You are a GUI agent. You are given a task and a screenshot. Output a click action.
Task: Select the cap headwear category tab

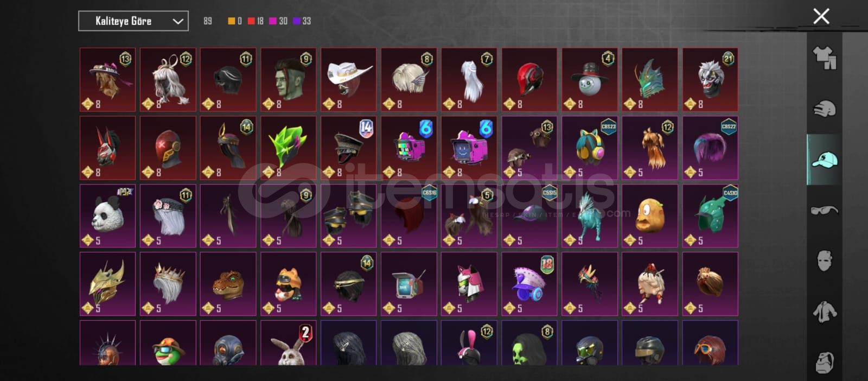point(824,160)
